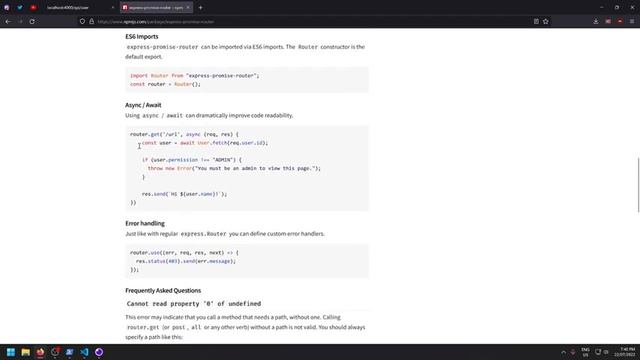Click the router.get('/url' code line
This screenshot has width=640, height=360.
[x=184, y=134]
